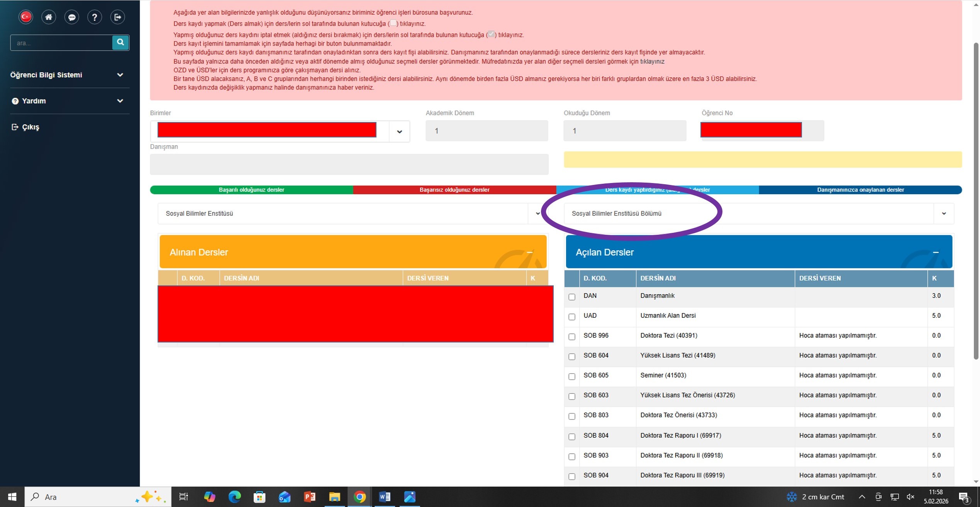
Task: Go to home via house icon
Action: pyautogui.click(x=49, y=17)
